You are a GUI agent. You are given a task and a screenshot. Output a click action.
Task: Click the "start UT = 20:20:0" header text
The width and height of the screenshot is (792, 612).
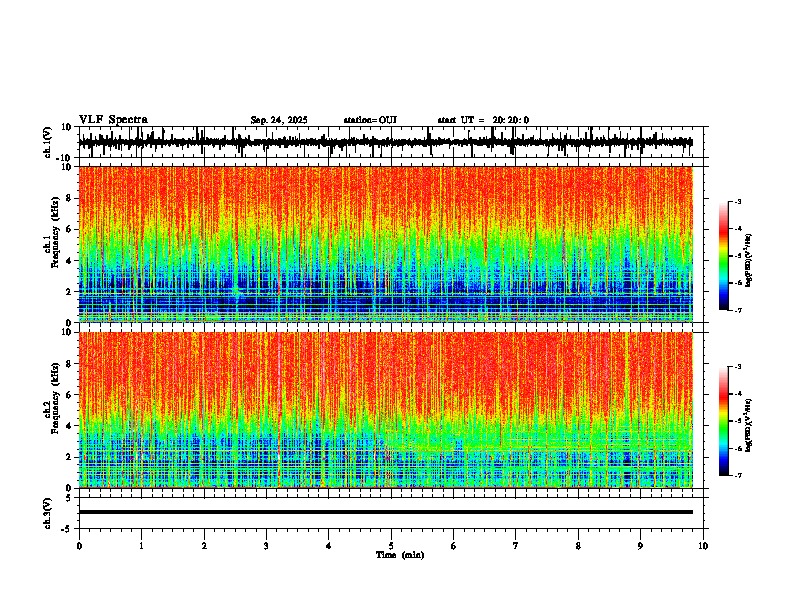pyautogui.click(x=483, y=120)
